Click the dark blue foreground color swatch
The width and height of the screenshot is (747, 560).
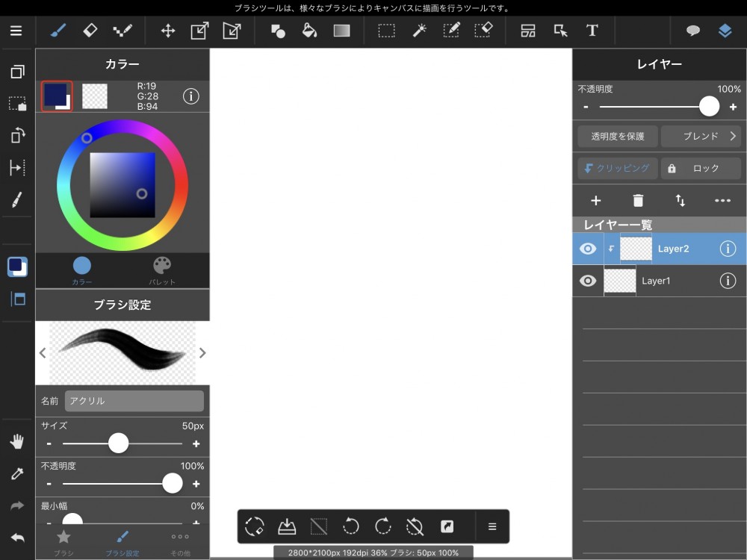click(x=56, y=96)
